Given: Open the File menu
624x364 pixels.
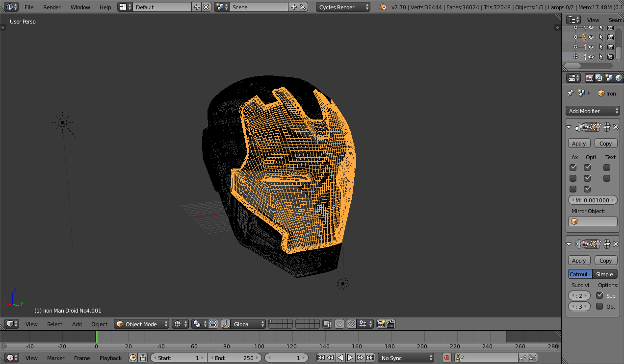Looking at the screenshot, I should tap(29, 7).
